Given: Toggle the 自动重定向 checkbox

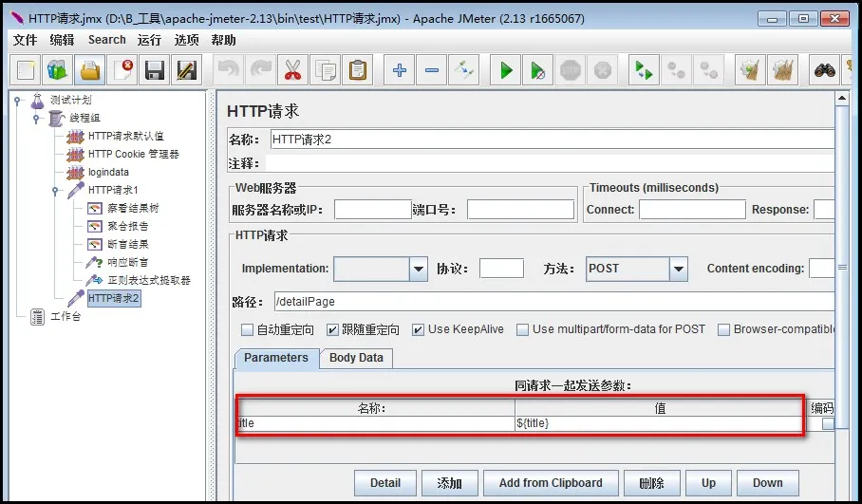Looking at the screenshot, I should tap(248, 329).
